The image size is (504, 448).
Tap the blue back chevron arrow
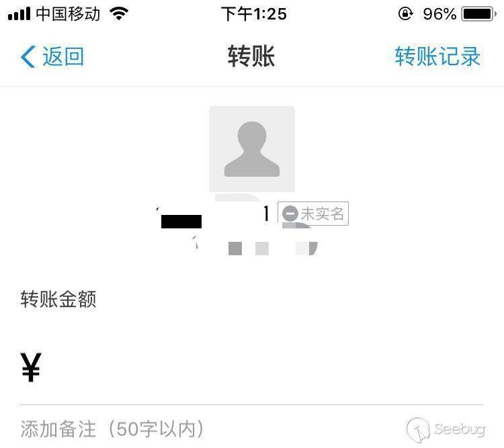pyautogui.click(x=28, y=57)
